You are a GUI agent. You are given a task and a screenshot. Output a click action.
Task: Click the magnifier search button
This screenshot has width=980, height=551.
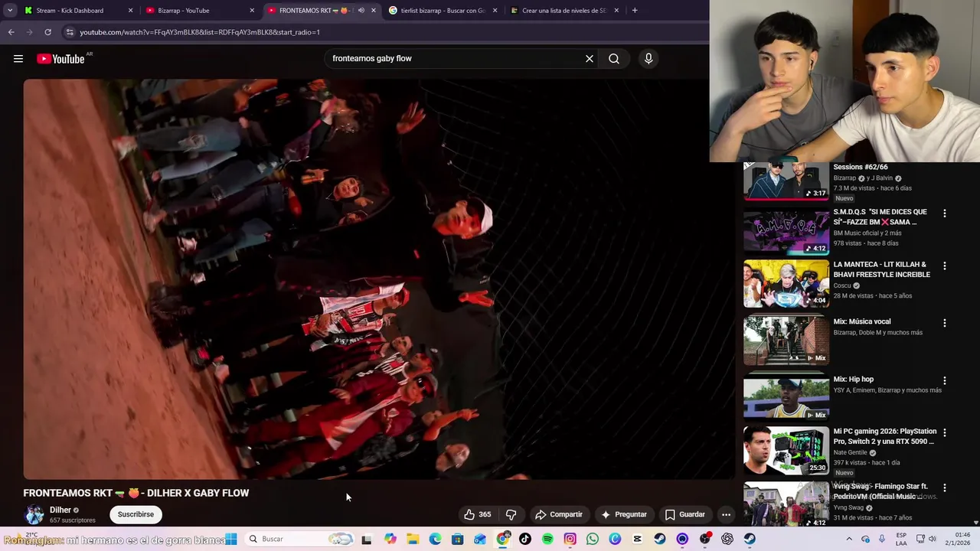(x=614, y=59)
